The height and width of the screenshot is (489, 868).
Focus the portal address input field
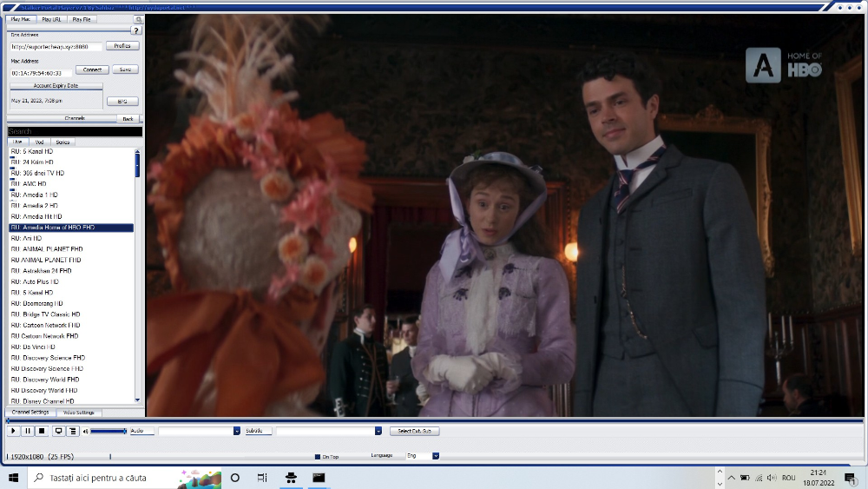[56, 47]
